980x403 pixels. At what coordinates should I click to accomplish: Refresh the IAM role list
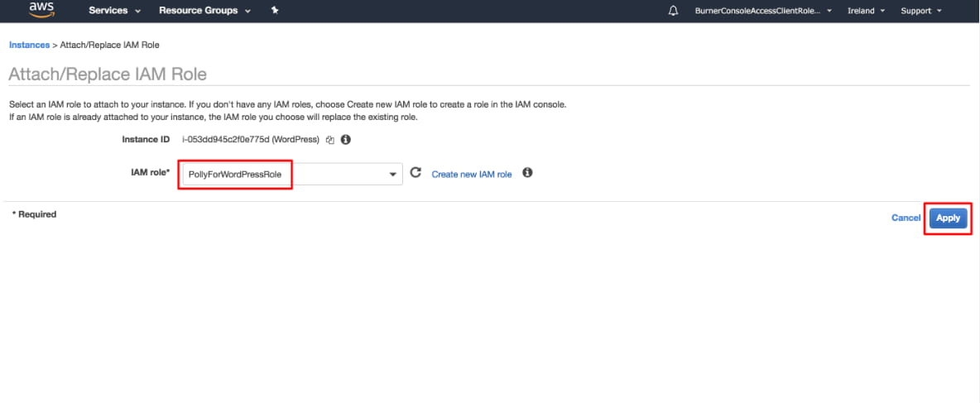click(x=416, y=173)
